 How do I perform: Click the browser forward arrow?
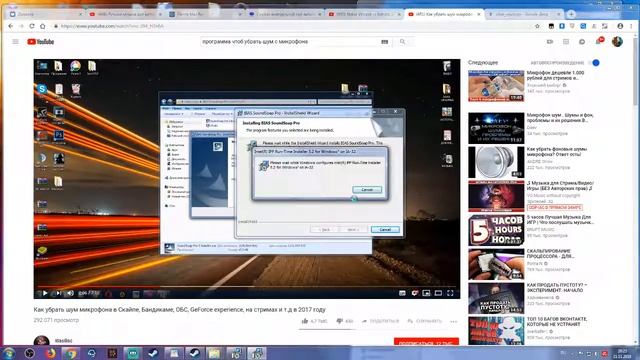point(21,26)
